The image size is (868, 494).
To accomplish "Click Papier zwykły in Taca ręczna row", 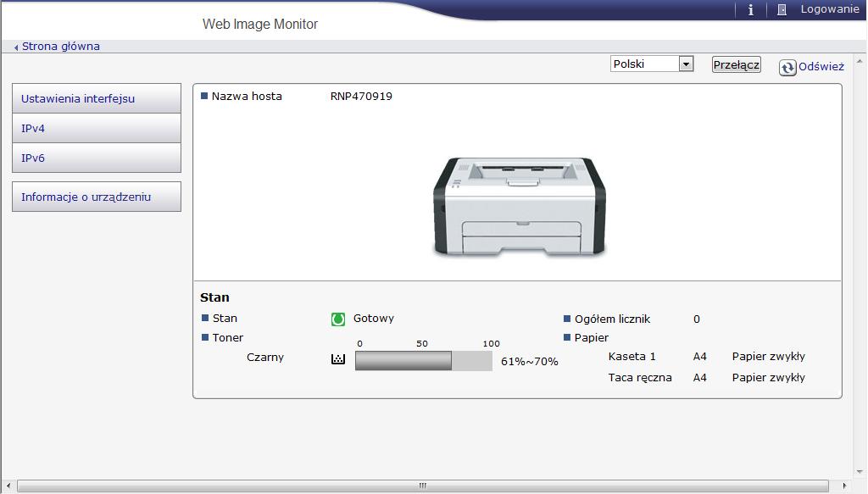I will click(x=768, y=378).
